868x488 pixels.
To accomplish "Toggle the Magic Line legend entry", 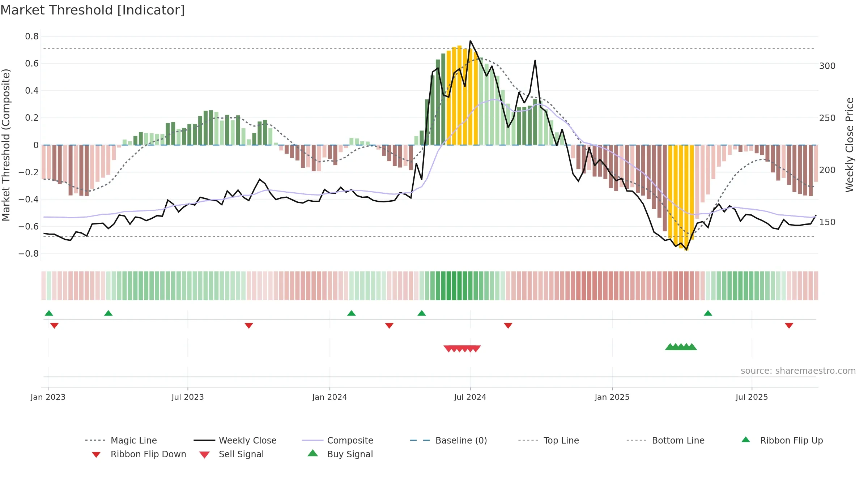I will coord(121,440).
